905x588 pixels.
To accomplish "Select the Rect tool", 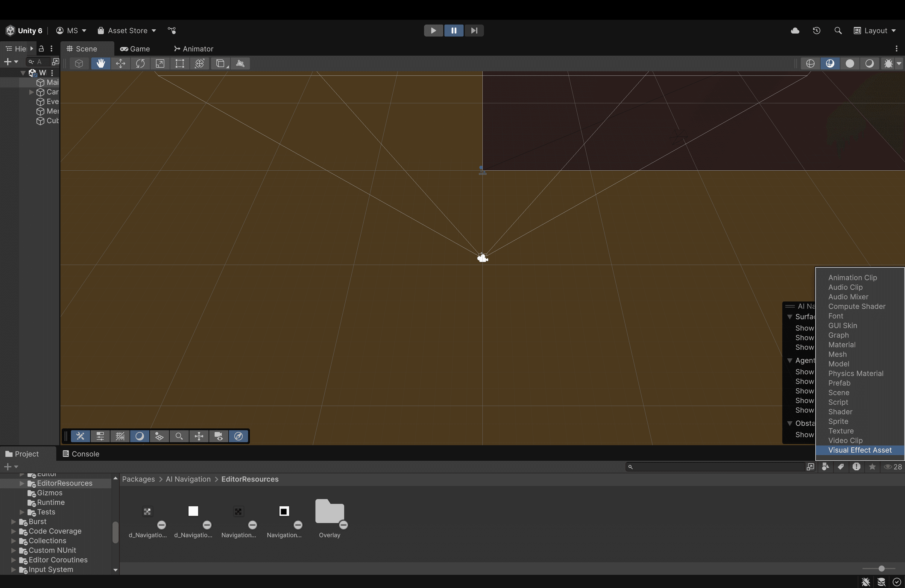I will 180,63.
